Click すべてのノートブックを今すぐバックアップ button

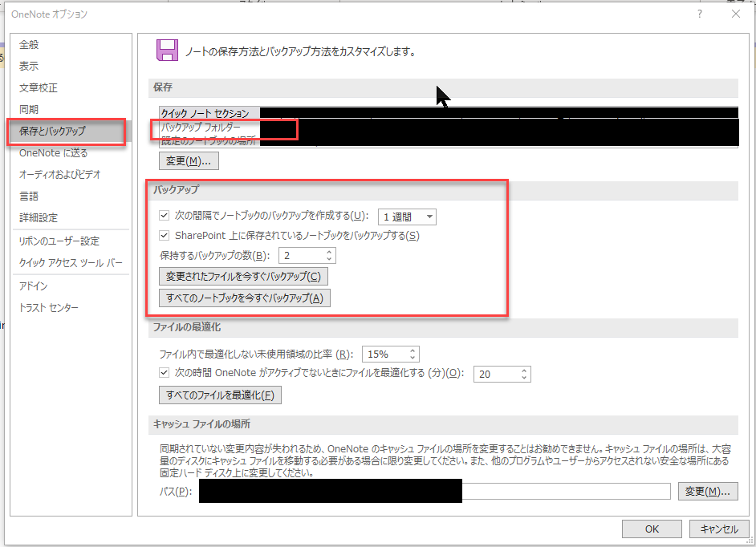(245, 298)
